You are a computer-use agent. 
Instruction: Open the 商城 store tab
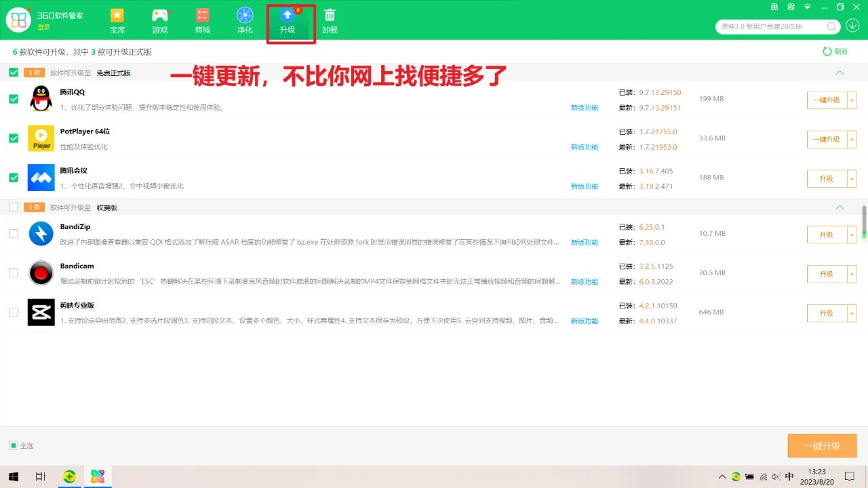pos(202,21)
